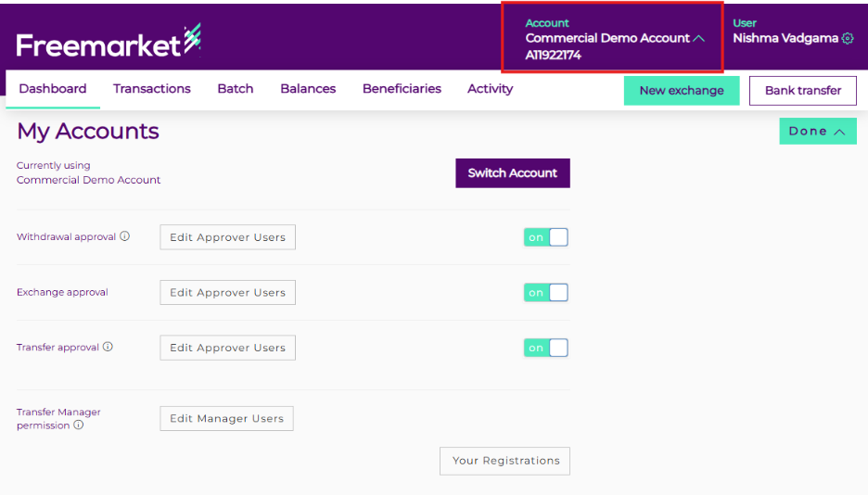Collapse the Commercial Demo Account dropdown

699,39
